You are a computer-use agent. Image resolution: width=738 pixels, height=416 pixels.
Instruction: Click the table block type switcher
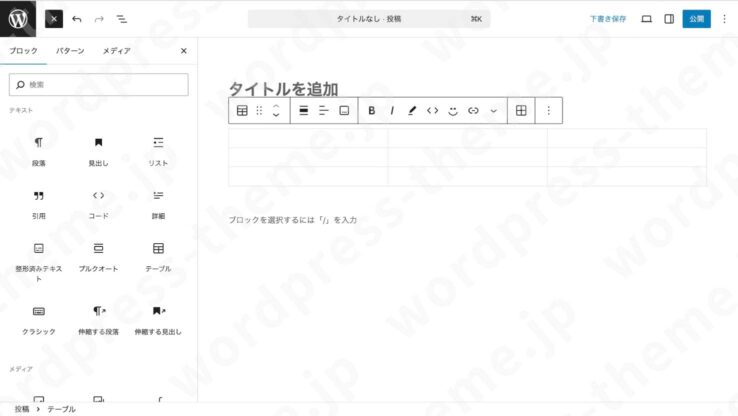pos(242,111)
